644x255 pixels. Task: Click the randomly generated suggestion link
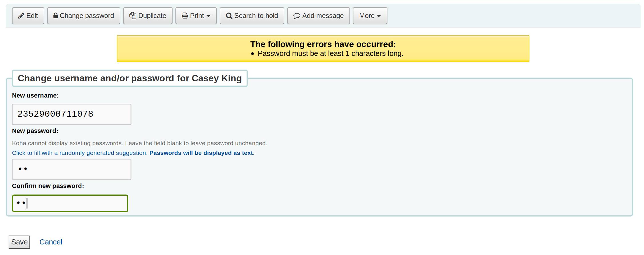(x=80, y=153)
